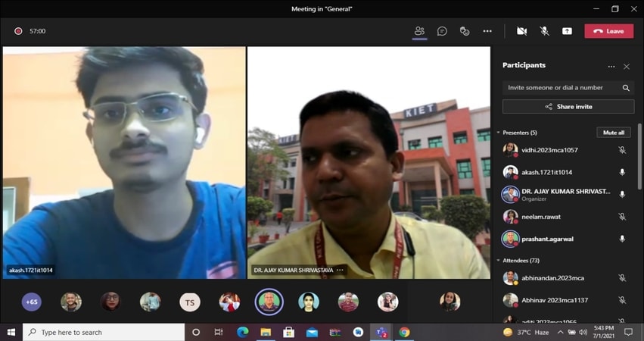
Task: Open options next to Dr. Ajay Kumar's video label
Action: pyautogui.click(x=340, y=270)
